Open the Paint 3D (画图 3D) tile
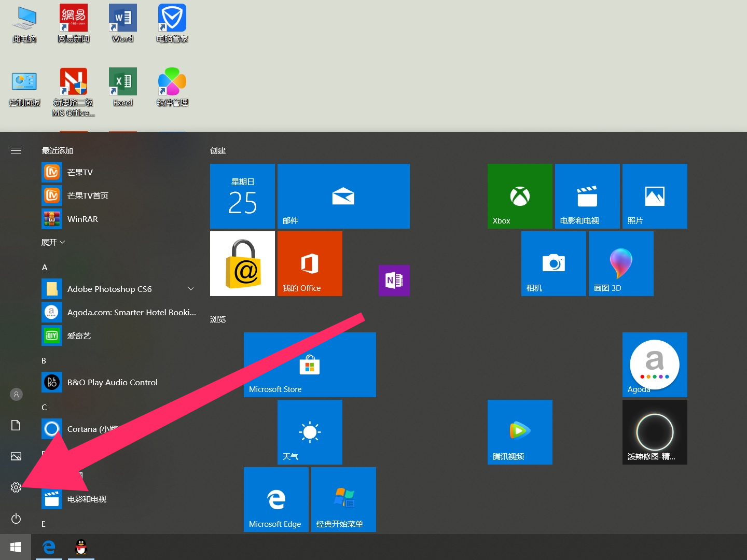747x560 pixels. pyautogui.click(x=621, y=263)
